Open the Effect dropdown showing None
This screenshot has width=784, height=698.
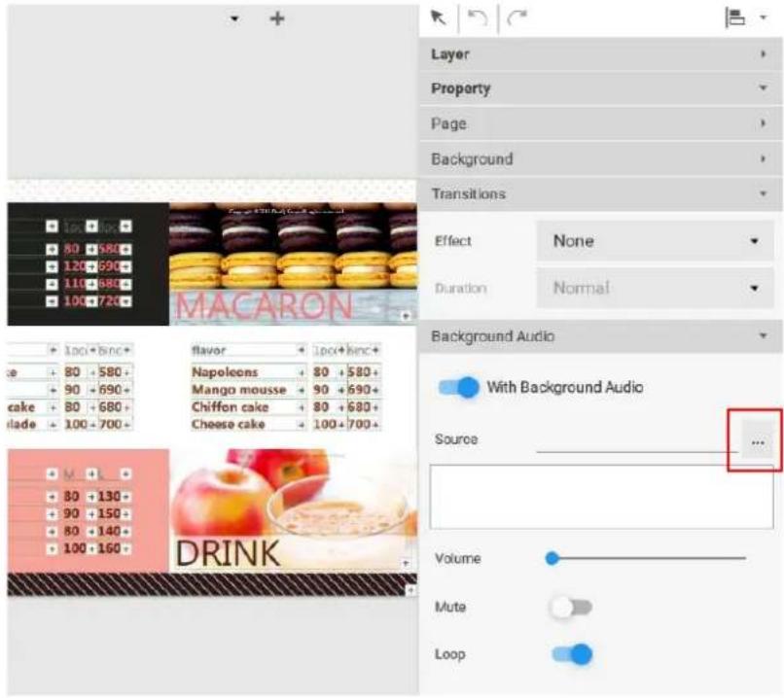655,241
